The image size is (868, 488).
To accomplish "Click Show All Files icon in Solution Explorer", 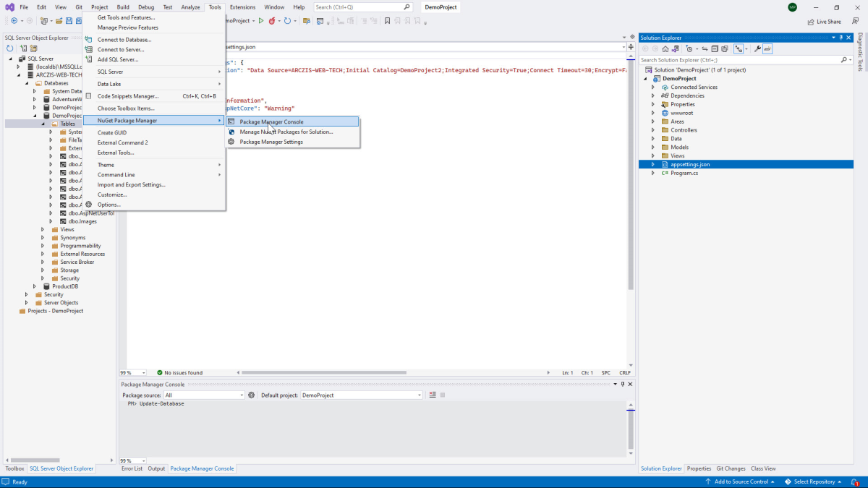I will click(x=725, y=49).
